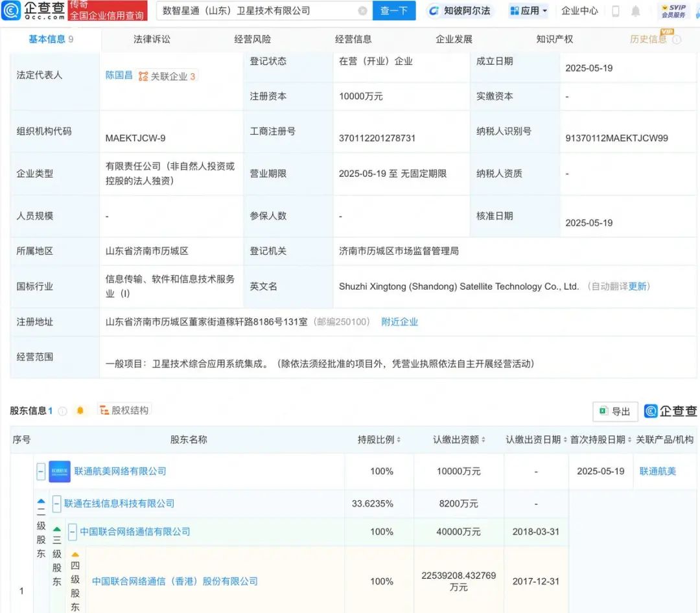The height and width of the screenshot is (613, 700).
Task: Open 企业中心 in the header
Action: [579, 11]
